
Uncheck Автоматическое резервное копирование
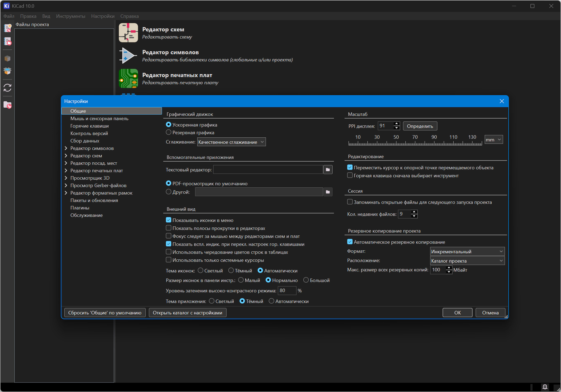point(350,242)
